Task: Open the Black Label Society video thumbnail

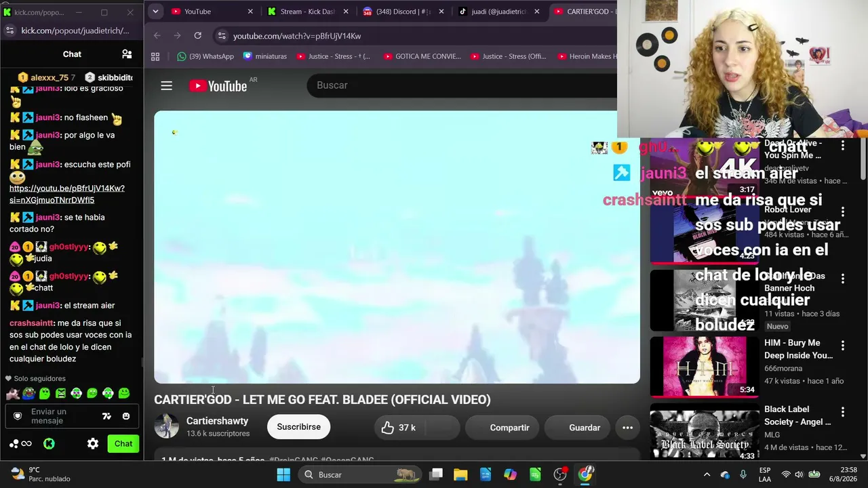Action: click(x=704, y=431)
